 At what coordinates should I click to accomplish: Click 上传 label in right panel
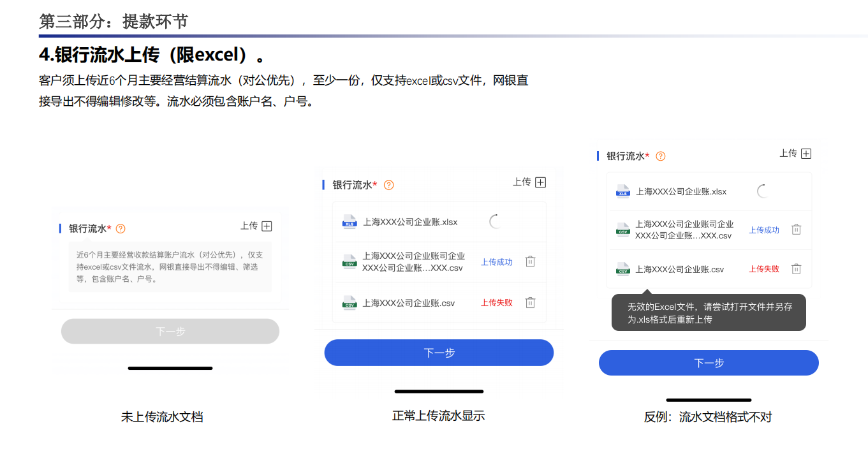click(788, 154)
